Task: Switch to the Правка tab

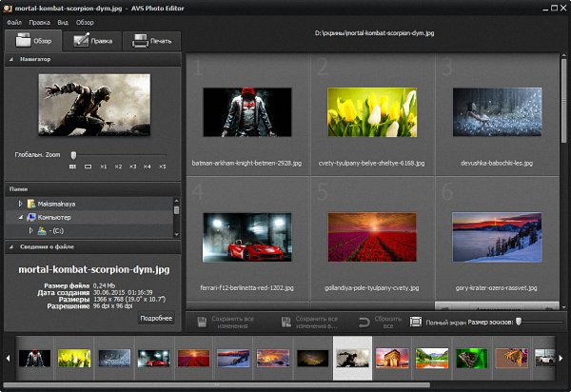Action: pyautogui.click(x=92, y=41)
